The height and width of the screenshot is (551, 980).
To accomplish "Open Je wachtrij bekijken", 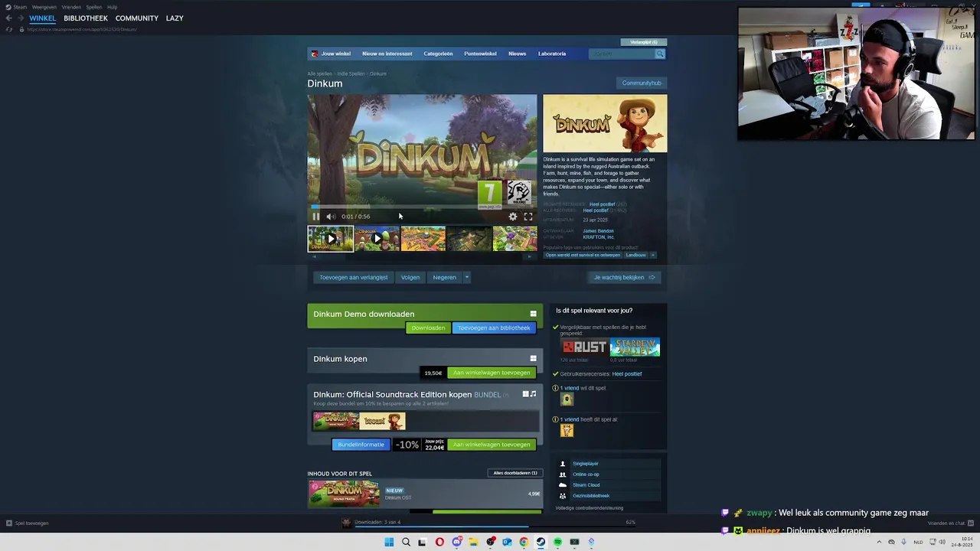I will (625, 277).
